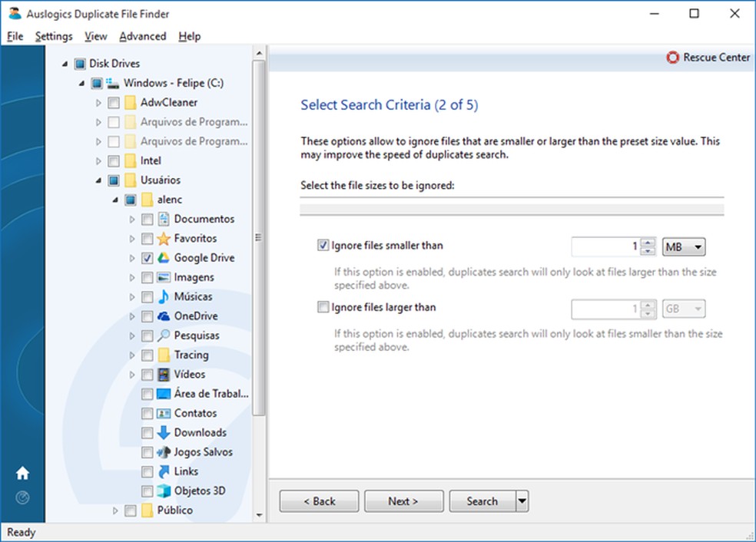Image resolution: width=756 pixels, height=542 pixels.
Task: Click the Contatos card icon
Action: (164, 413)
